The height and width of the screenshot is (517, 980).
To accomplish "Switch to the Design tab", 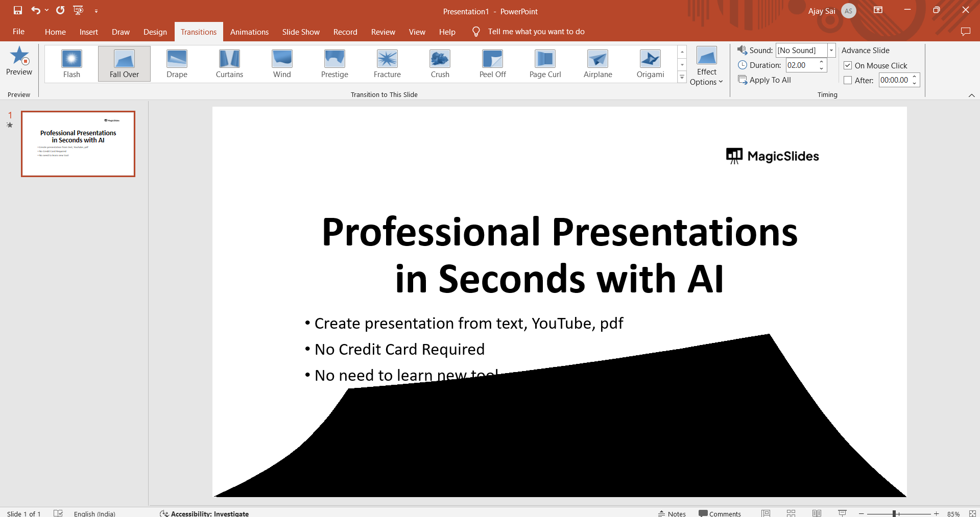I will coord(155,32).
